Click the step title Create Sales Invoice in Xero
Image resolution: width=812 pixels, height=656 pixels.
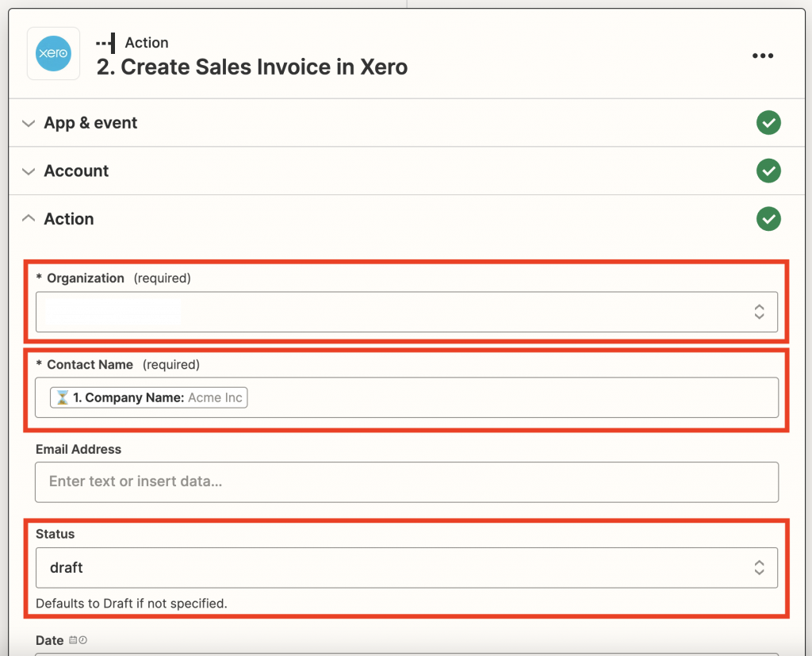(x=252, y=67)
